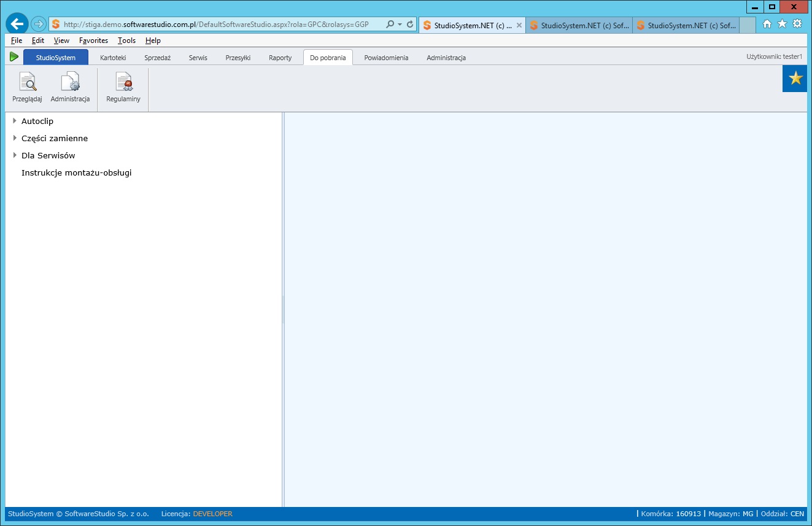
Task: Click the gold star favorites button
Action: pyautogui.click(x=795, y=79)
